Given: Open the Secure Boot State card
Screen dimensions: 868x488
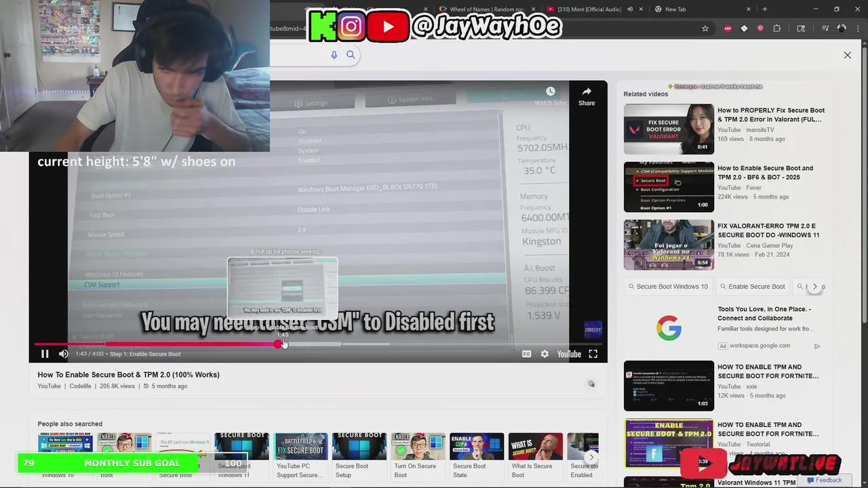Looking at the screenshot, I should tap(477, 456).
